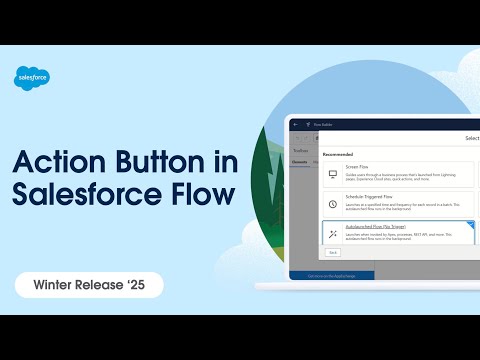The width and height of the screenshot is (480, 360).
Task: Click the Autolaunched Flow magic wand icon
Action: point(333,234)
